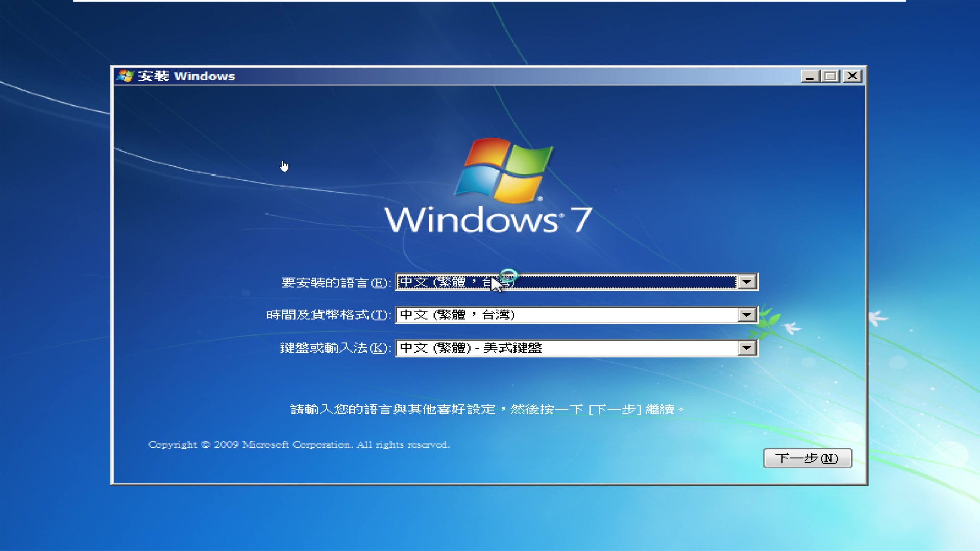Viewport: 980px width, 551px height.
Task: Click the 安裝 Windows title bar text
Action: coord(185,76)
